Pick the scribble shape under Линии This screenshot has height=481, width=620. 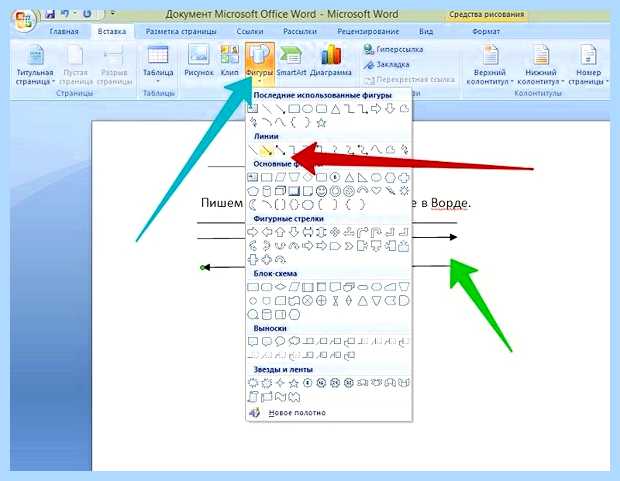click(x=404, y=150)
